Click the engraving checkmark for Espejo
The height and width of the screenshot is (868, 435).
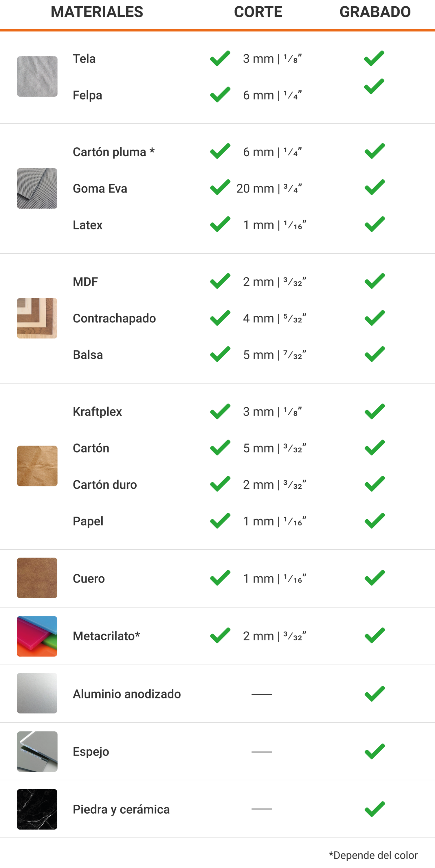tap(374, 751)
